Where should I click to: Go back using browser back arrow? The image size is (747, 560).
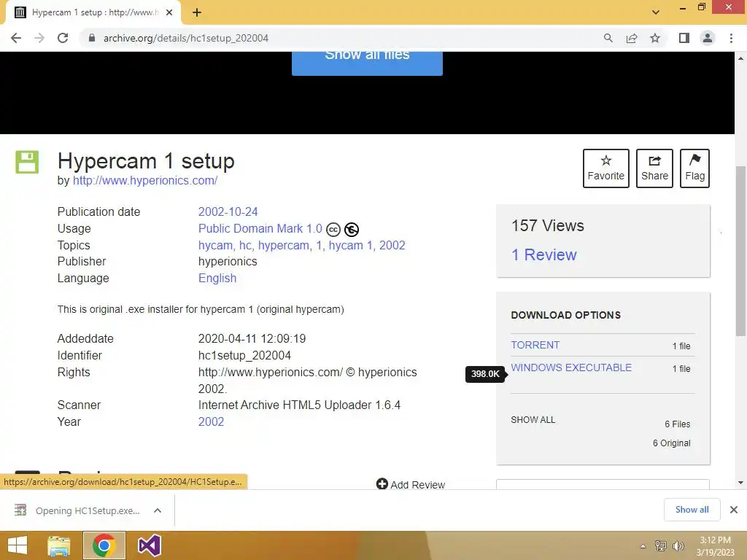tap(16, 38)
